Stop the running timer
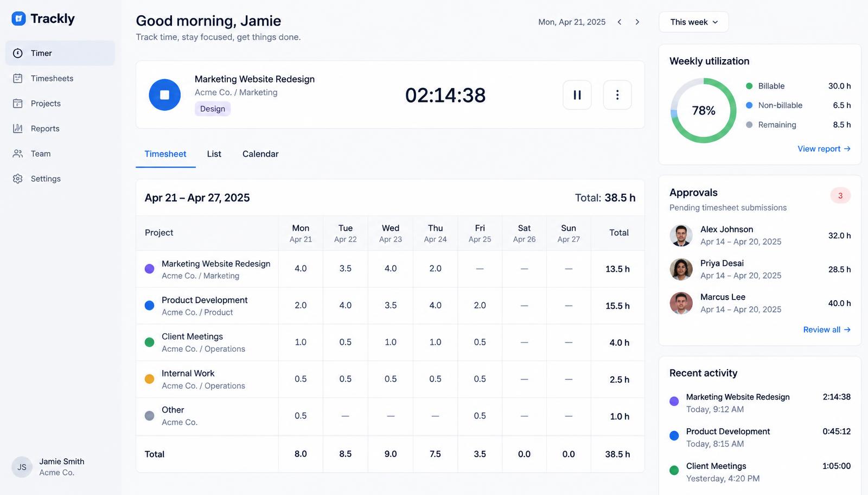The height and width of the screenshot is (495, 868). click(x=165, y=95)
